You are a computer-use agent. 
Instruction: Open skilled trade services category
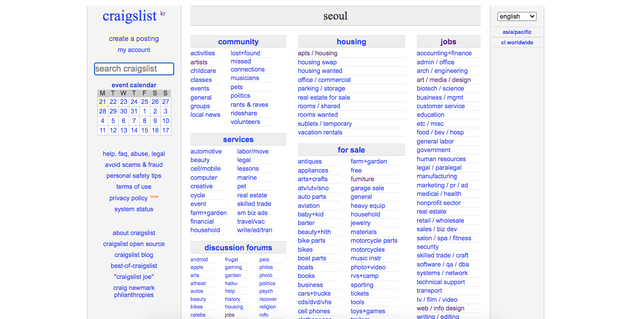tap(254, 204)
